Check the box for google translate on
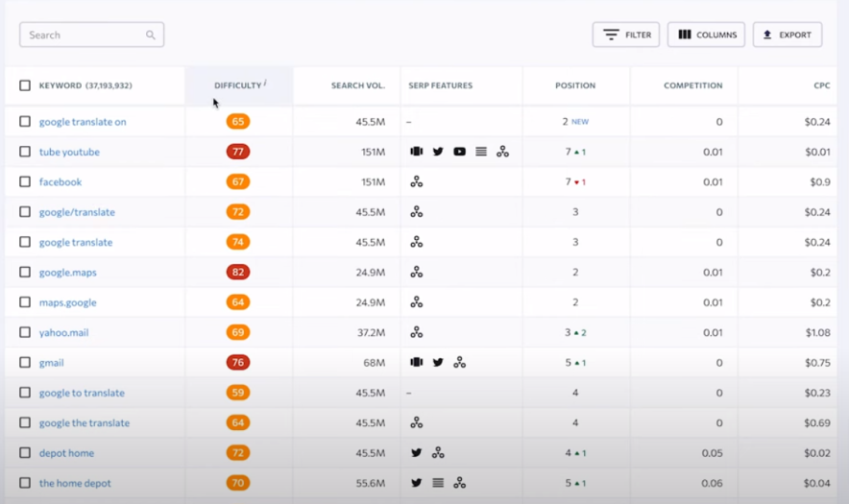 (25, 121)
